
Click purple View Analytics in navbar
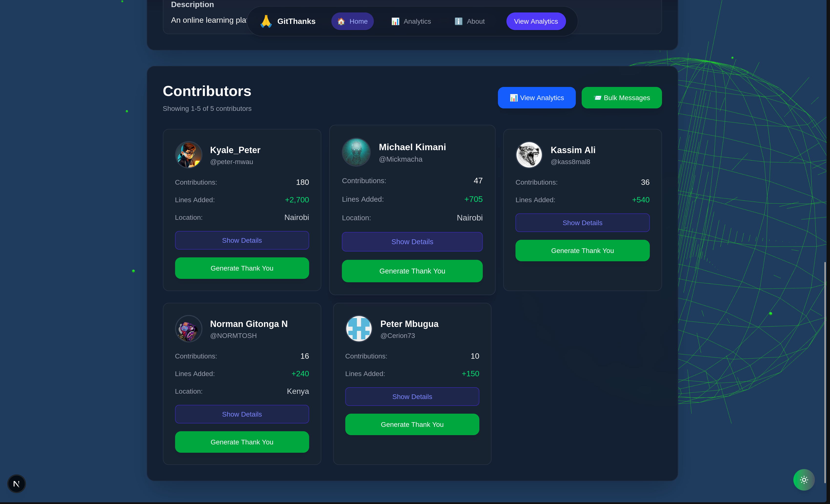(x=536, y=21)
